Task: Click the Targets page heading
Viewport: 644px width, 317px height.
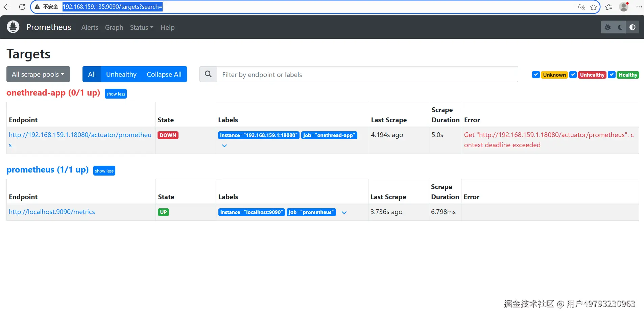Action: 28,54
